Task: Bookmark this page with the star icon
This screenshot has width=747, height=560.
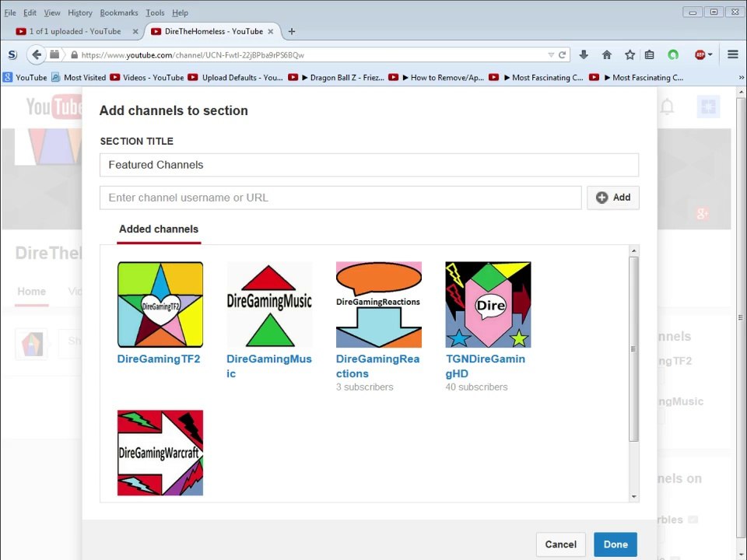Action: pyautogui.click(x=630, y=54)
